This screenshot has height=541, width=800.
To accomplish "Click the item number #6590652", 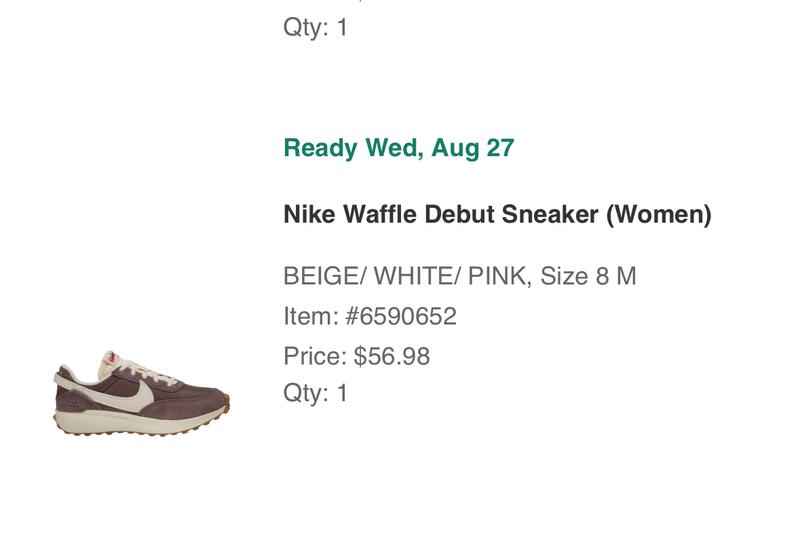I will [x=400, y=317].
